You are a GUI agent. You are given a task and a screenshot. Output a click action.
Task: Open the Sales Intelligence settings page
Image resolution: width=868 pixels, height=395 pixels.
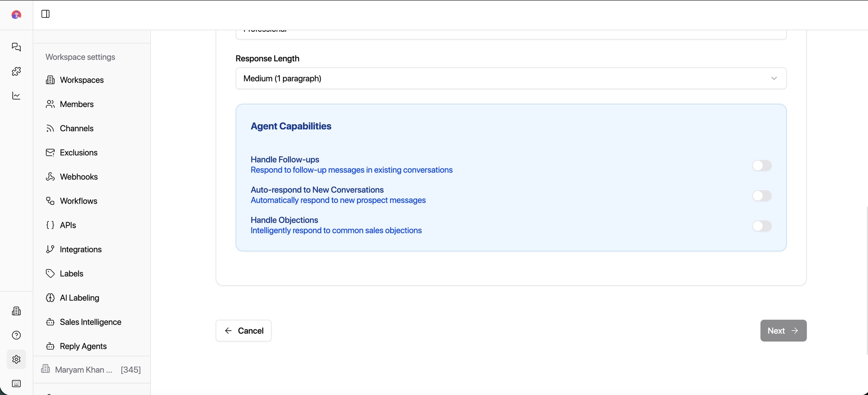(90, 322)
